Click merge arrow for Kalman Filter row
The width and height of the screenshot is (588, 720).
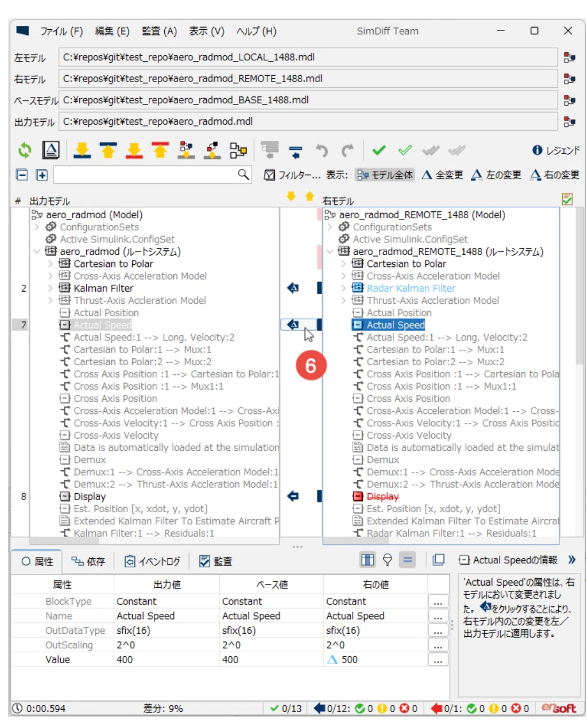tap(293, 288)
